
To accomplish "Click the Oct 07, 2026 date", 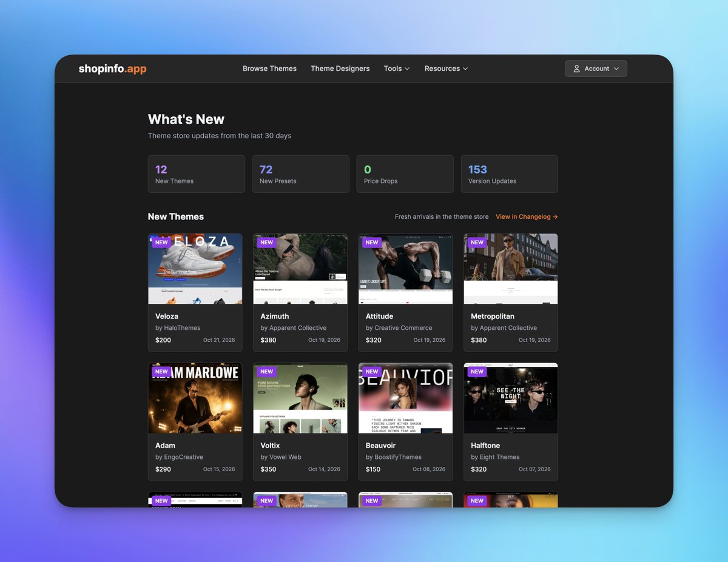I will click(x=534, y=469).
